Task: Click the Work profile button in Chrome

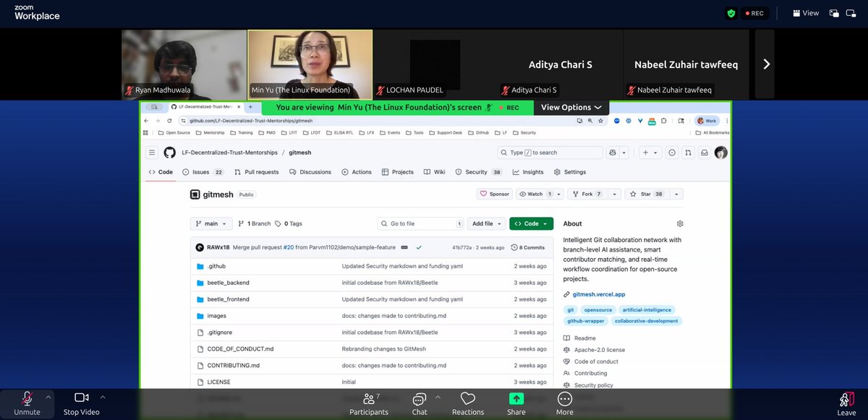Action: coord(706,121)
